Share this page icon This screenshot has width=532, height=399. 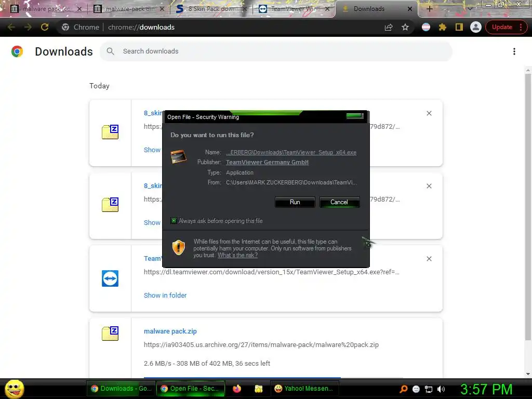tap(389, 27)
